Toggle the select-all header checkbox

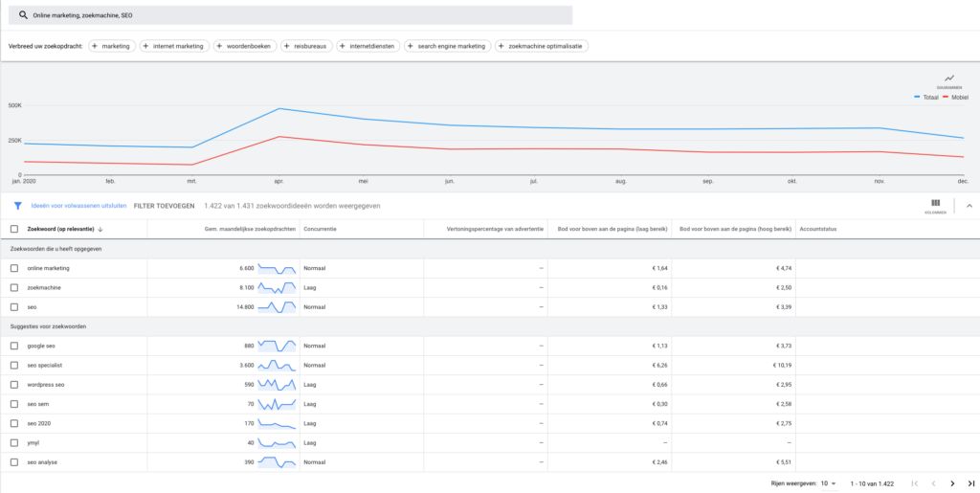[13, 229]
